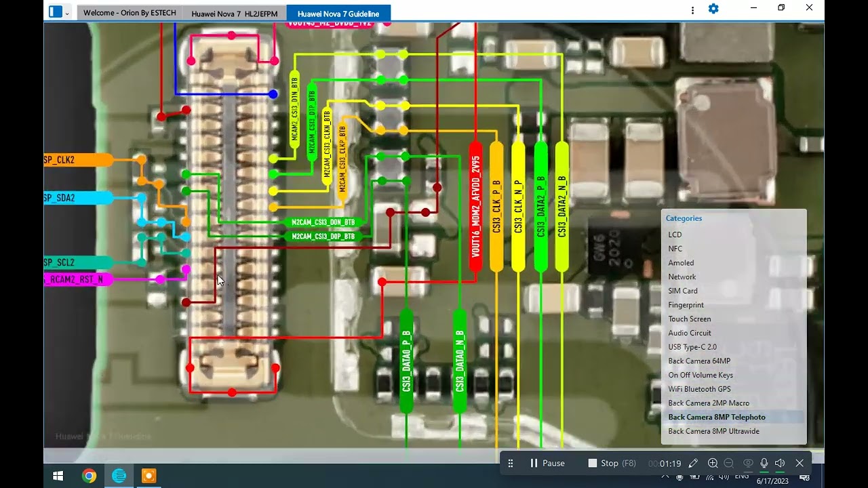Image resolution: width=868 pixels, height=488 pixels.
Task: Click the CSI3_DATA2_N_B lime label
Action: [561, 207]
